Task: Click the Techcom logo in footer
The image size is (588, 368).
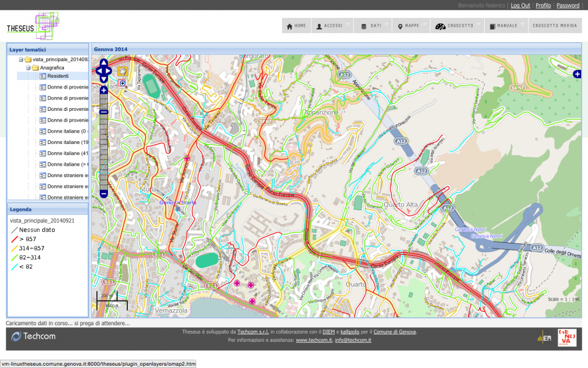Action: pos(33,336)
